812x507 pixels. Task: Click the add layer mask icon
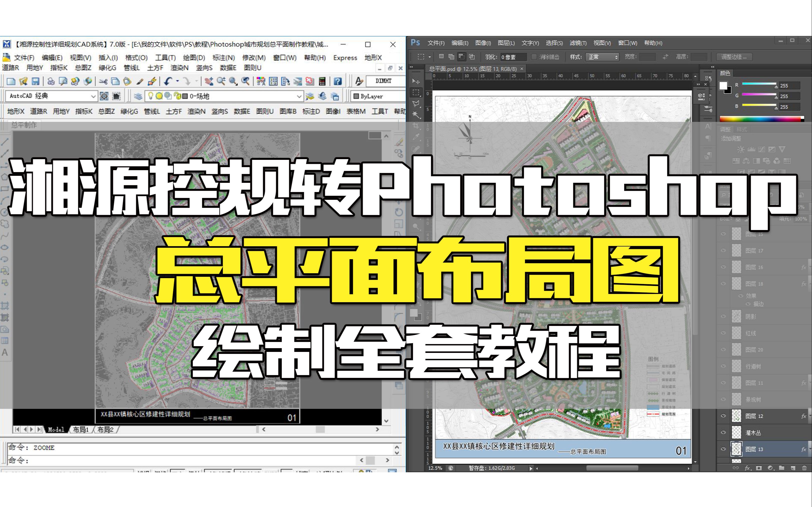click(759, 468)
